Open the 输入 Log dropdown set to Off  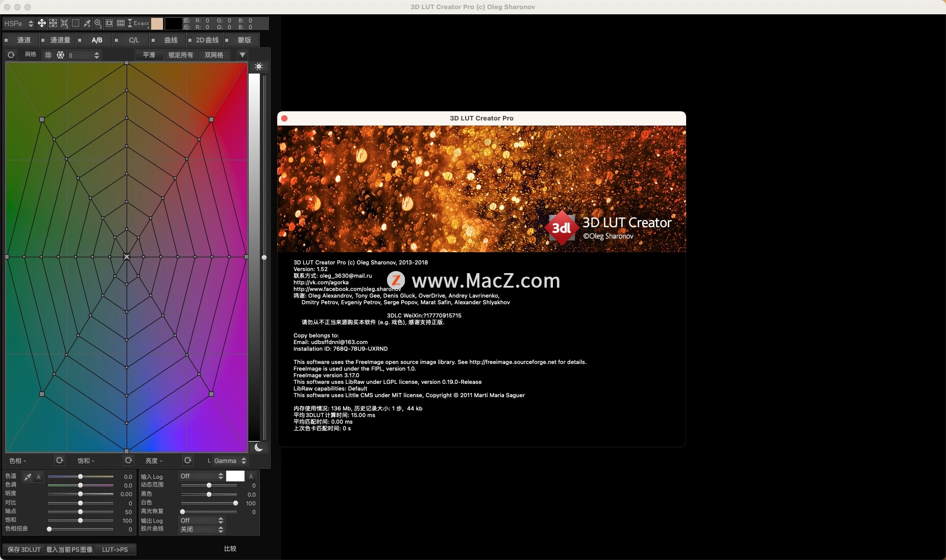tap(202, 476)
